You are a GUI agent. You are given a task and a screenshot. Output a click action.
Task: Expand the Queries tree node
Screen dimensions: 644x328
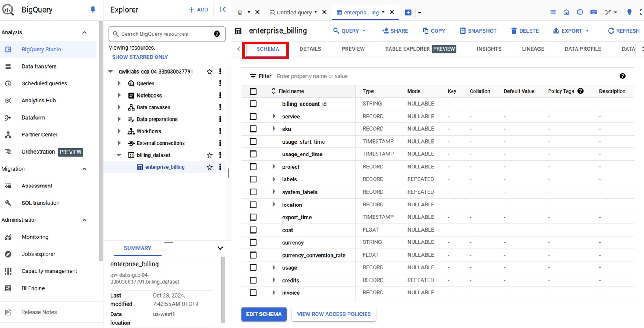click(119, 83)
